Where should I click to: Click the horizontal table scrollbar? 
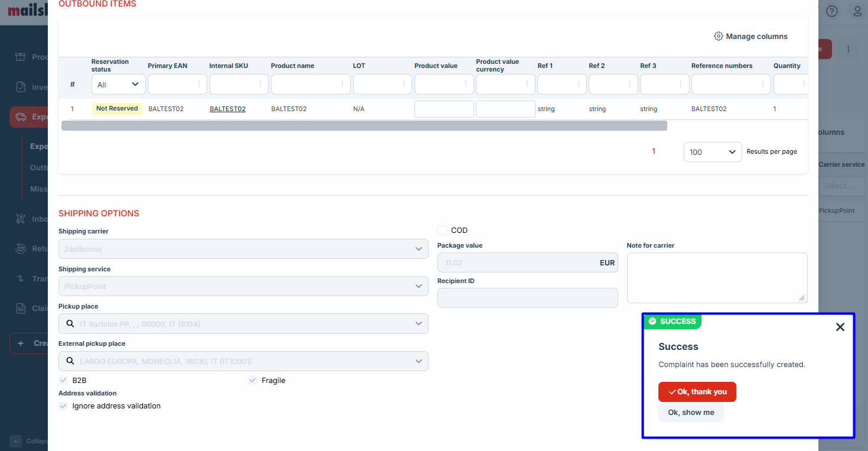pyautogui.click(x=364, y=126)
